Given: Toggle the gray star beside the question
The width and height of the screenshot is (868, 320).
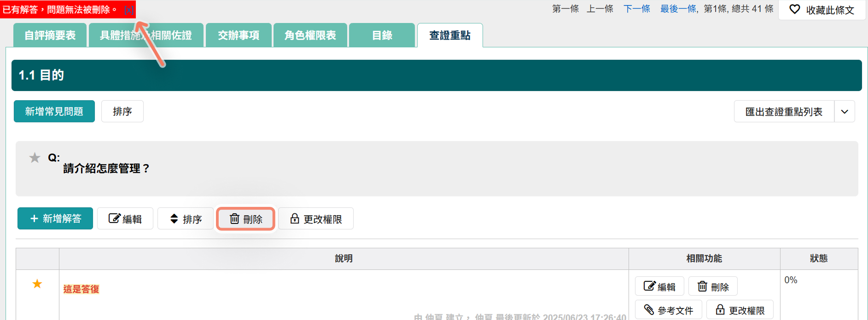Looking at the screenshot, I should point(35,158).
